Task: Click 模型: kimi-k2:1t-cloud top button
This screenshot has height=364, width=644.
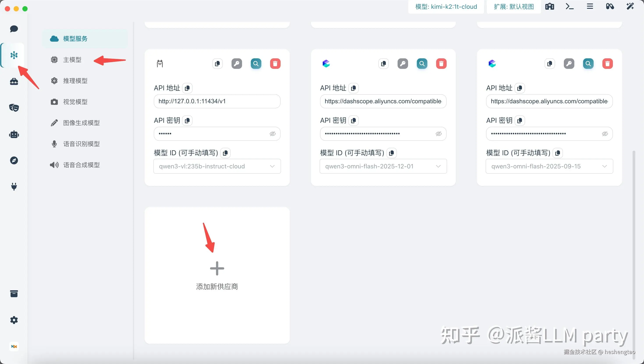Action: pyautogui.click(x=446, y=7)
